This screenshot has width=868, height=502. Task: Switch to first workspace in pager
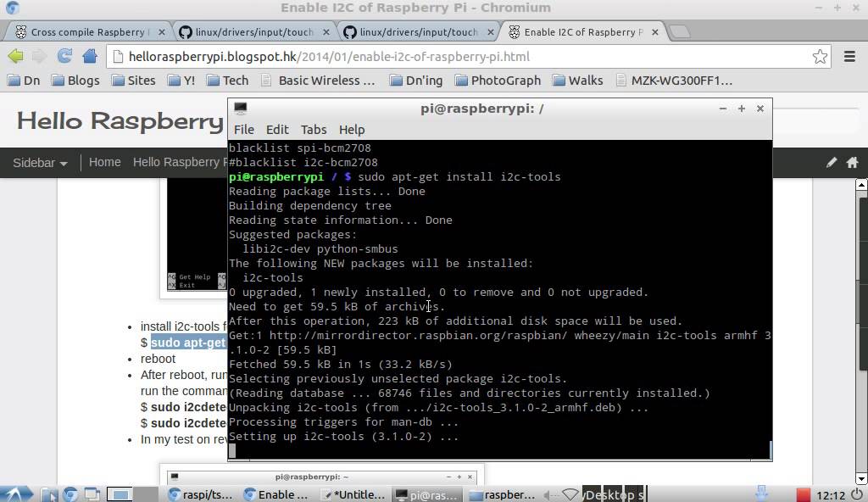(119, 494)
